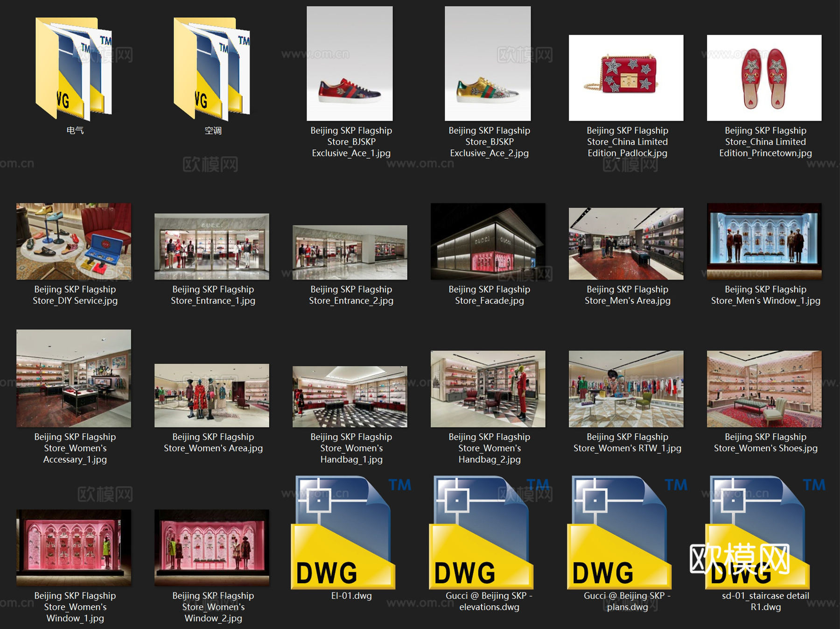Click the sd-01_staircase detail R1.dwg file name
840x629 pixels.
(x=766, y=601)
